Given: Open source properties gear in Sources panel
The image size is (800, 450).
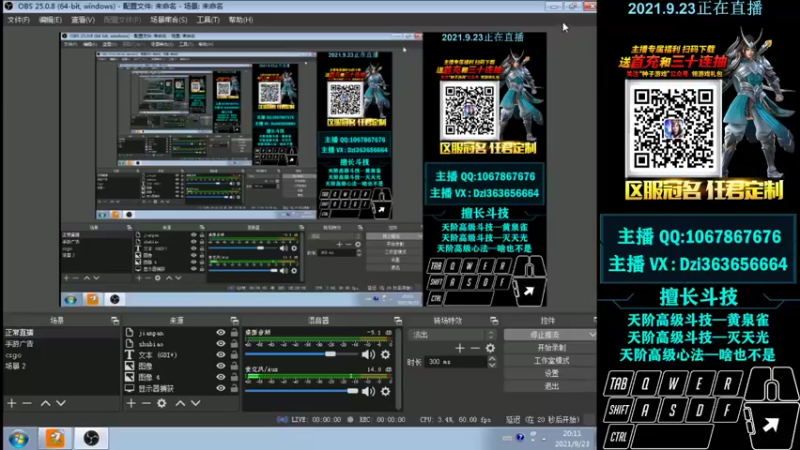Looking at the screenshot, I should tap(163, 403).
